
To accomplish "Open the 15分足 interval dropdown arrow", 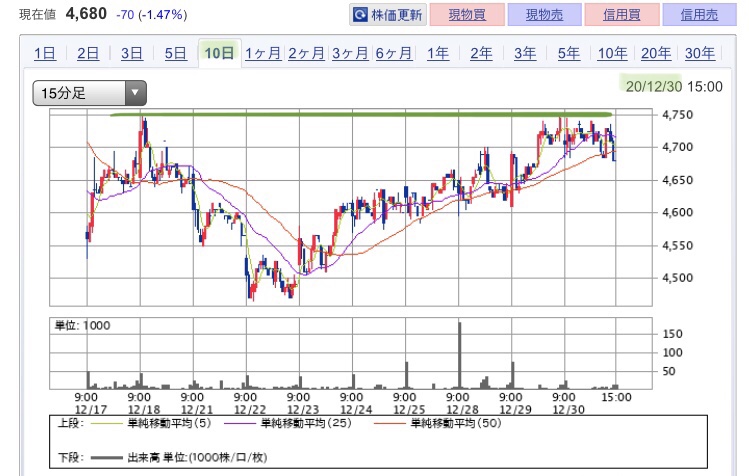I will [135, 93].
